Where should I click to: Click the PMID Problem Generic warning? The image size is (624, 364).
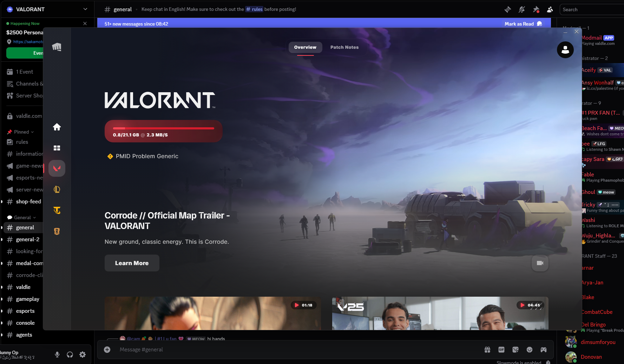point(143,156)
